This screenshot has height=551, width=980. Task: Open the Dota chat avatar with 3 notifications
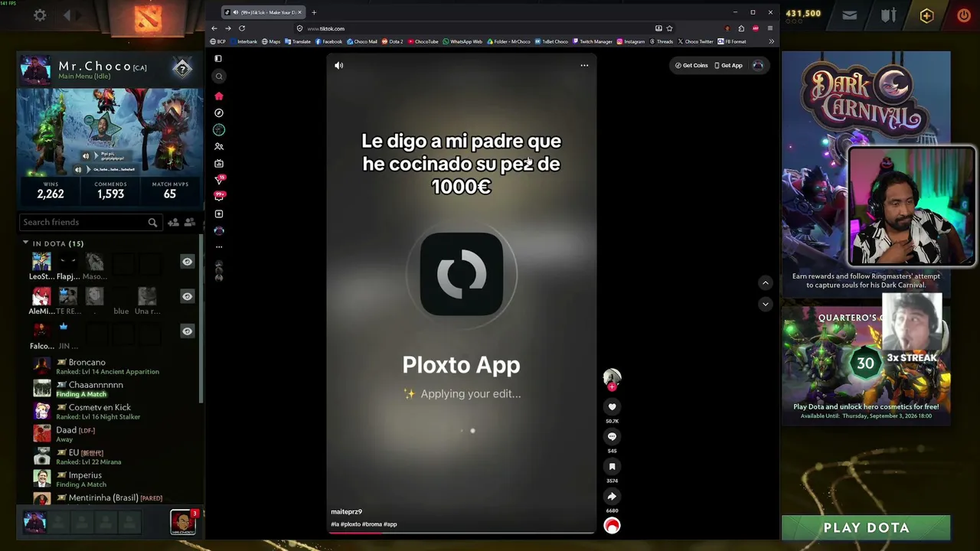point(183,522)
